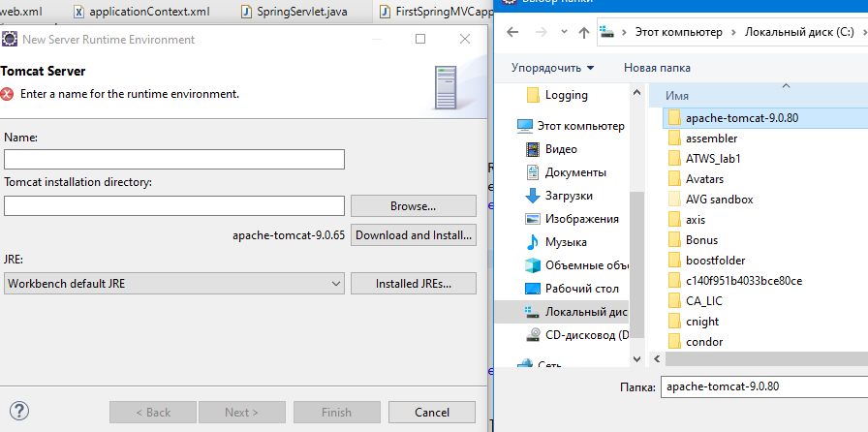
Task: Click the CD-дисковод disc icon
Action: point(533,335)
